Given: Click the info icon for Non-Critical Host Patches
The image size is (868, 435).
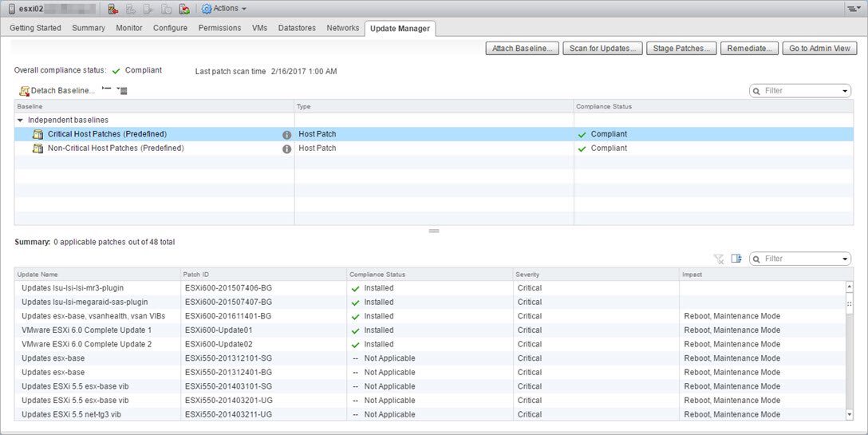Looking at the screenshot, I should [286, 149].
